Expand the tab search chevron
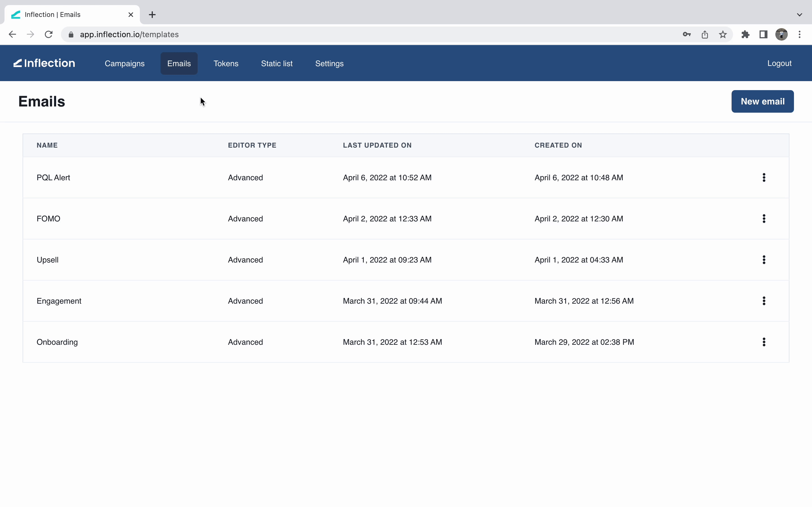The height and width of the screenshot is (507, 812). (799, 15)
